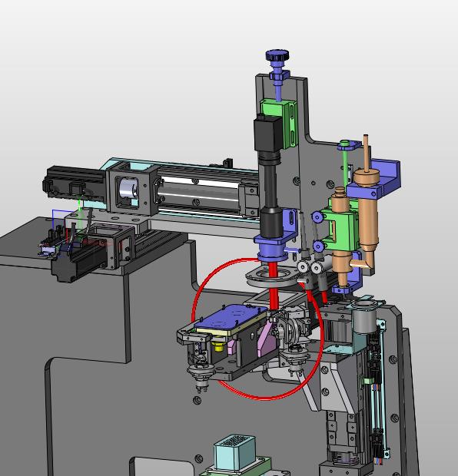Select the black stepper motor on the left shelf
The width and height of the screenshot is (458, 476).
click(x=78, y=261)
